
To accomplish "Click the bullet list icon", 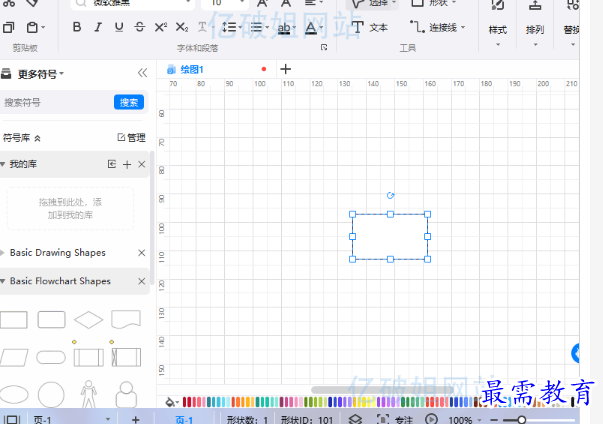I will [257, 27].
